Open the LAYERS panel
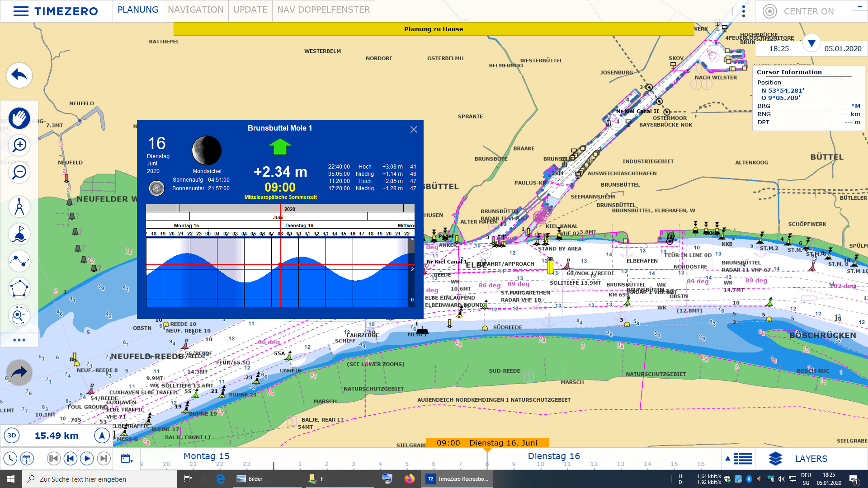This screenshot has height=488, width=868. point(811,459)
